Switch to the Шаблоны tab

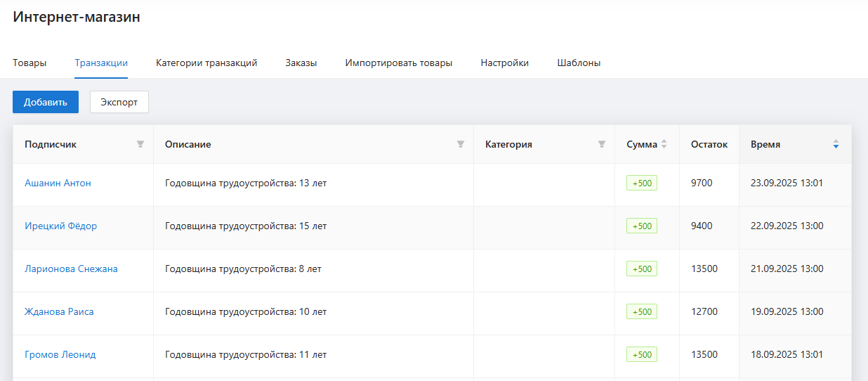(579, 63)
